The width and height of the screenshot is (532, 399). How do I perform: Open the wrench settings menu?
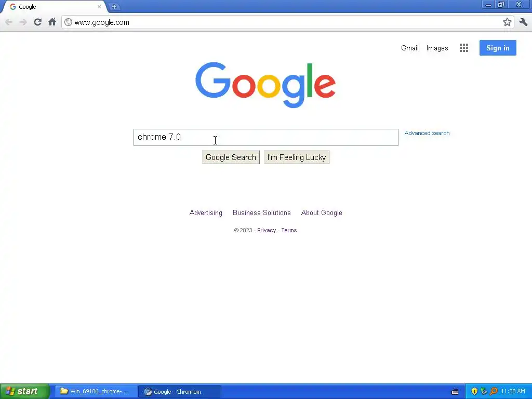tap(523, 22)
